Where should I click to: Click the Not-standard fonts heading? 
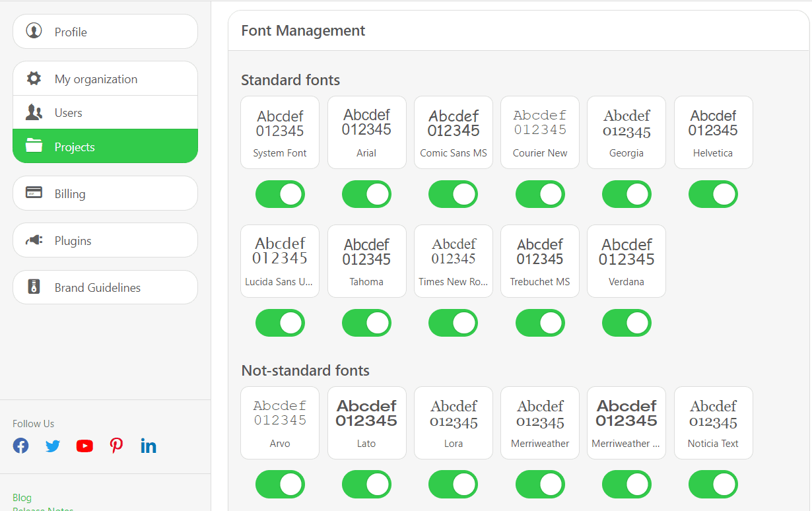305,370
